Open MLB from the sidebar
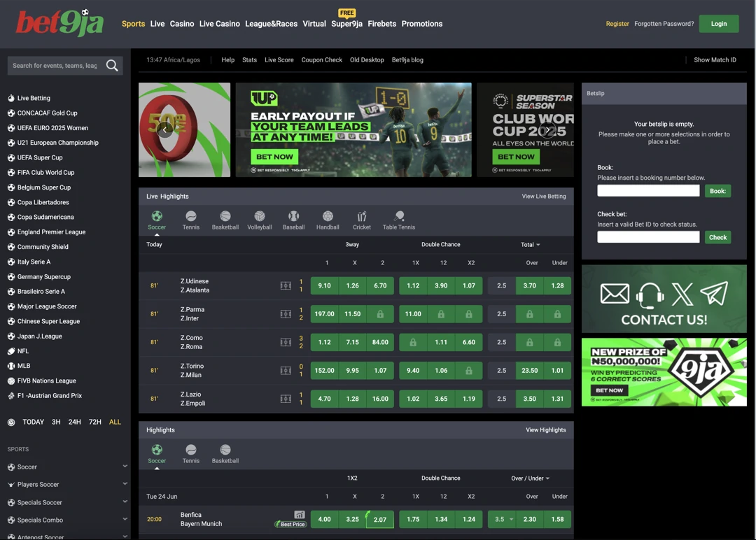Screen dimensions: 756x540 coord(24,366)
